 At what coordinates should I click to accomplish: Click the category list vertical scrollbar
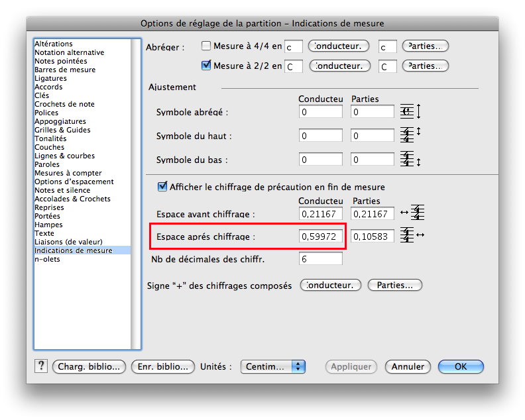click(x=136, y=193)
